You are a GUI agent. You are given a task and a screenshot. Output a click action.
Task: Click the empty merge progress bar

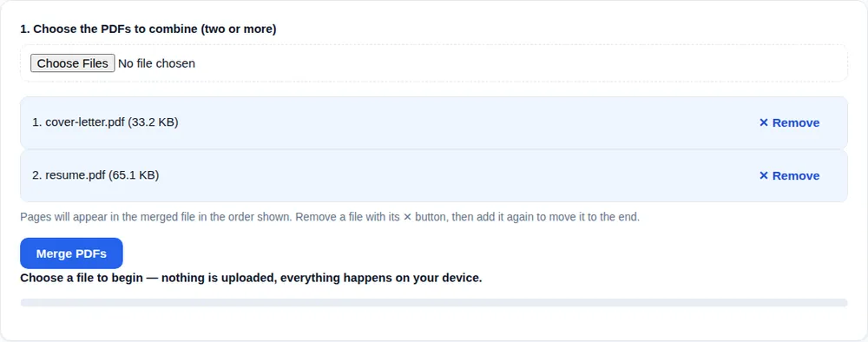coord(434,303)
